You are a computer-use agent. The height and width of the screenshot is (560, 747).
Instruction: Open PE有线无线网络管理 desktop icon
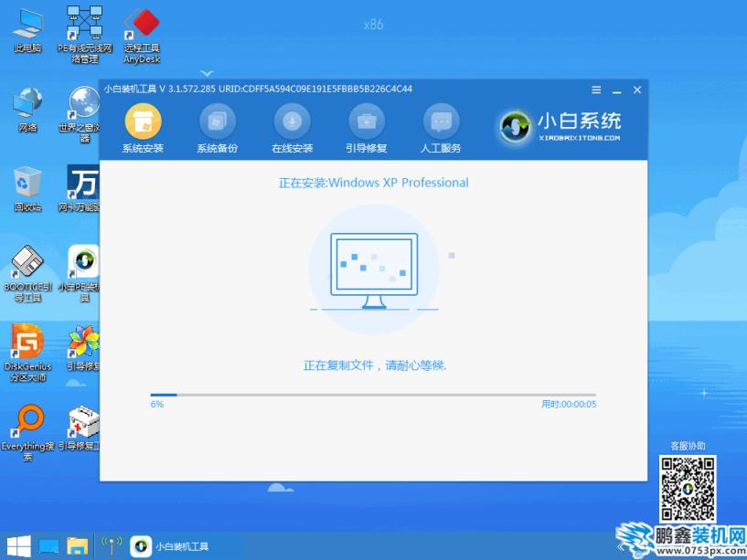tap(84, 35)
